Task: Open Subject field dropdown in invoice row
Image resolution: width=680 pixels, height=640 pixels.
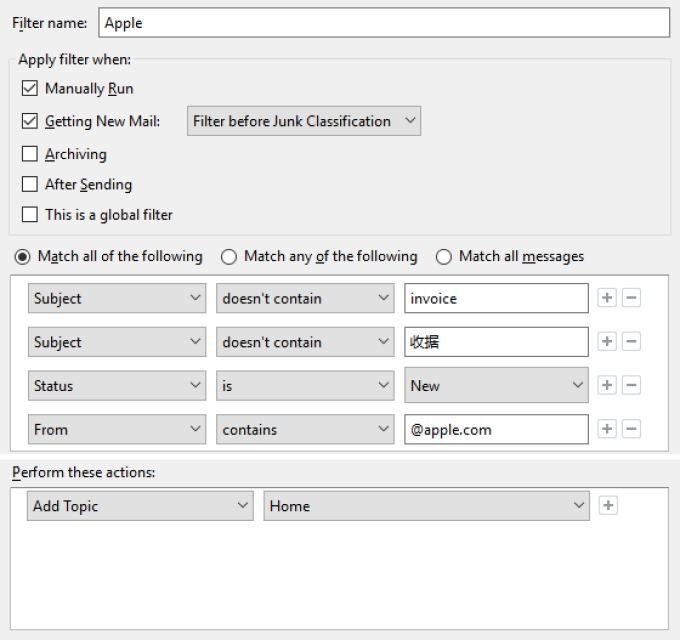Action: pos(117,298)
